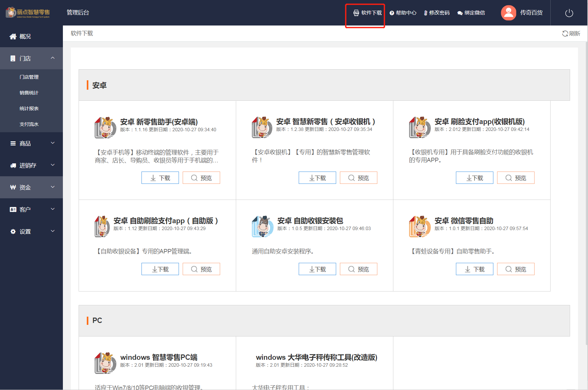
Task: Click version text 1.1.16 of 新零售助手
Action: click(x=141, y=130)
